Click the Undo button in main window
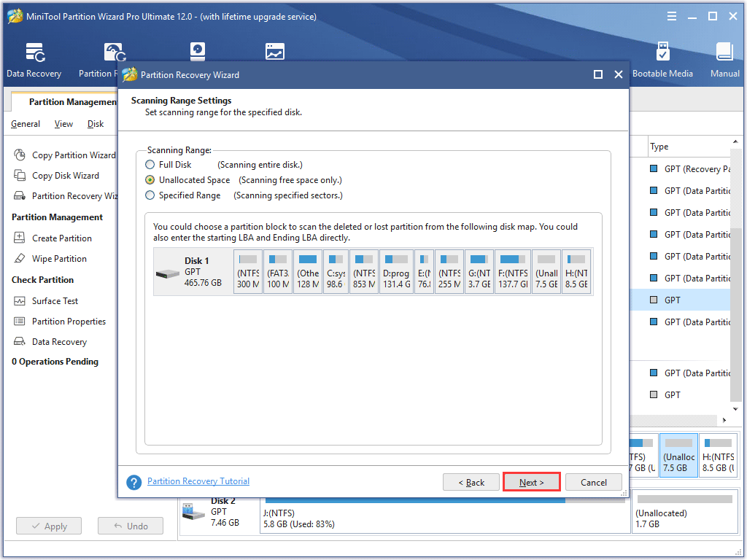 131,526
